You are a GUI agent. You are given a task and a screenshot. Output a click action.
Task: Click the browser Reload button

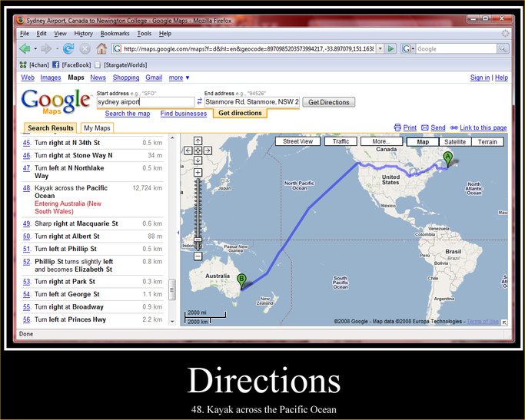[68, 48]
